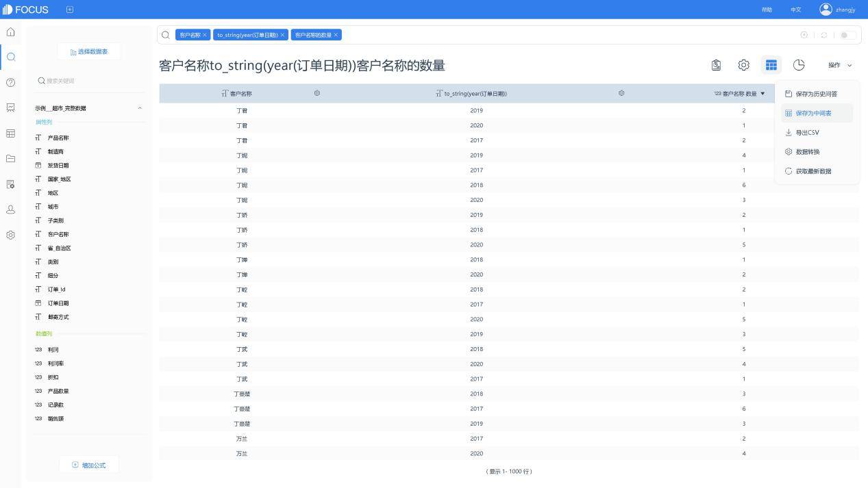Switch to table view icon
The width and height of the screenshot is (868, 488).
(x=771, y=65)
